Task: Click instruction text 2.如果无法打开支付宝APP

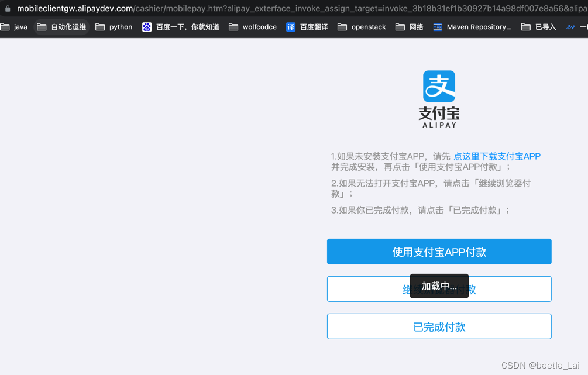Action: click(431, 188)
